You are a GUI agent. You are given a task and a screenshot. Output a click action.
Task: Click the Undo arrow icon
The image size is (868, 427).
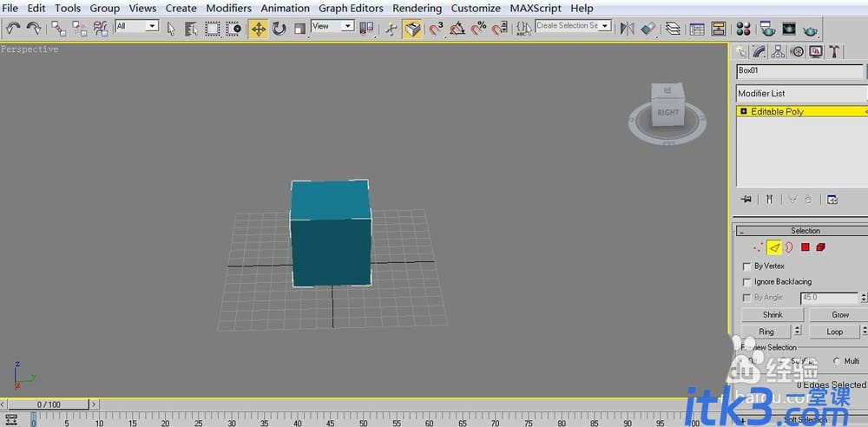point(13,29)
